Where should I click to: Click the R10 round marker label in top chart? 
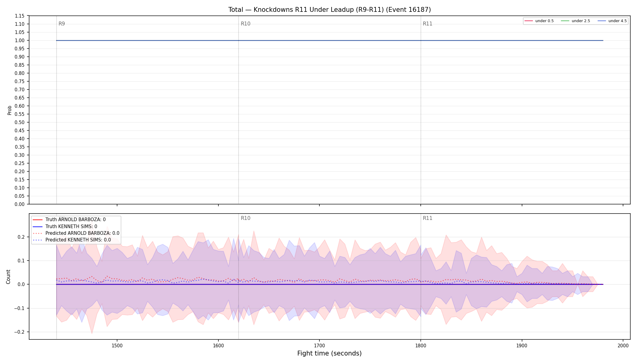(x=245, y=24)
